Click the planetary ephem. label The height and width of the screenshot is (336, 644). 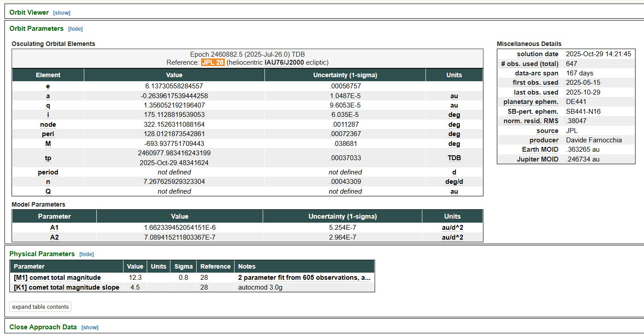pyautogui.click(x=531, y=102)
